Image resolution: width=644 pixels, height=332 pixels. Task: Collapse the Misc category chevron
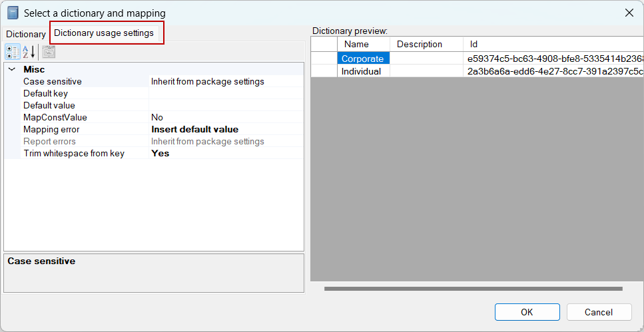[11, 69]
